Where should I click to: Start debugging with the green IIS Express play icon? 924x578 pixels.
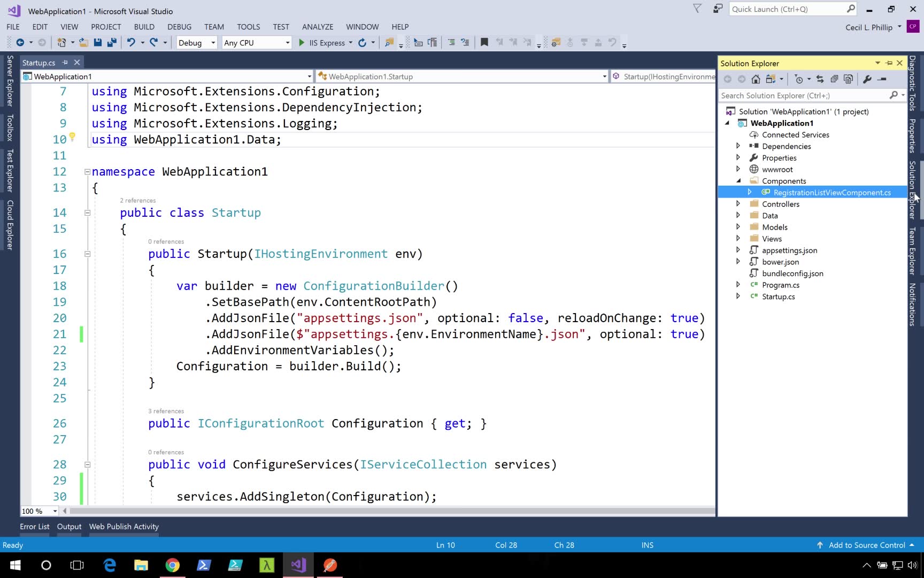click(x=302, y=42)
